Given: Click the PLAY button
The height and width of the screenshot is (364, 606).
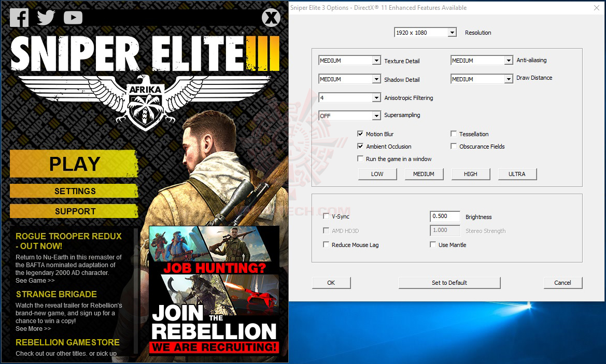Looking at the screenshot, I should [74, 164].
